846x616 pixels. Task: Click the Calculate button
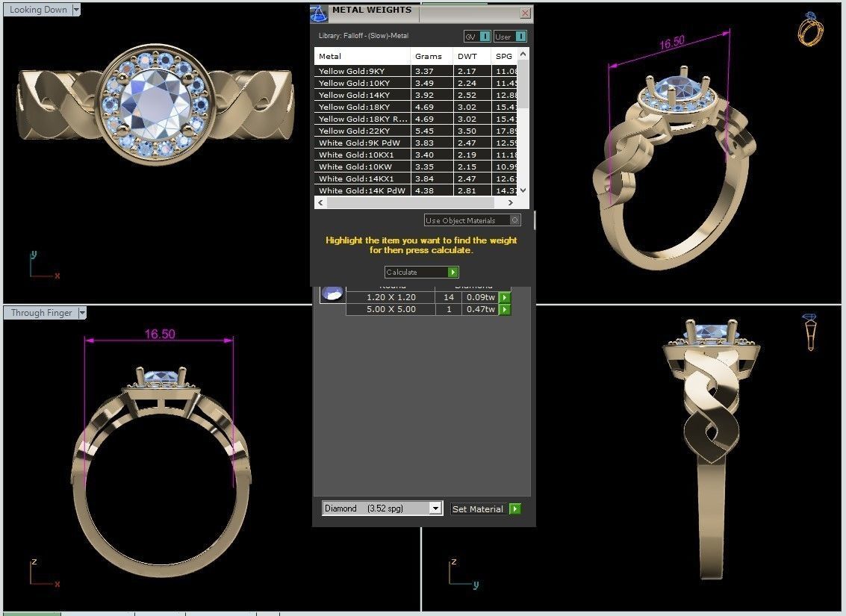tap(421, 272)
